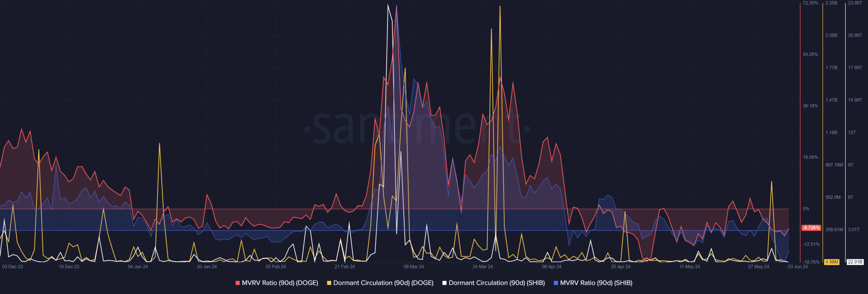Click the 11 May 24 date label
Image resolution: width=868 pixels, height=294 pixels.
[x=690, y=267]
